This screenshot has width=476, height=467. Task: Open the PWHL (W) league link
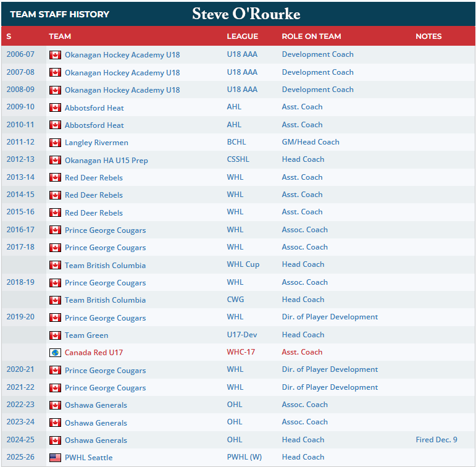244,457
